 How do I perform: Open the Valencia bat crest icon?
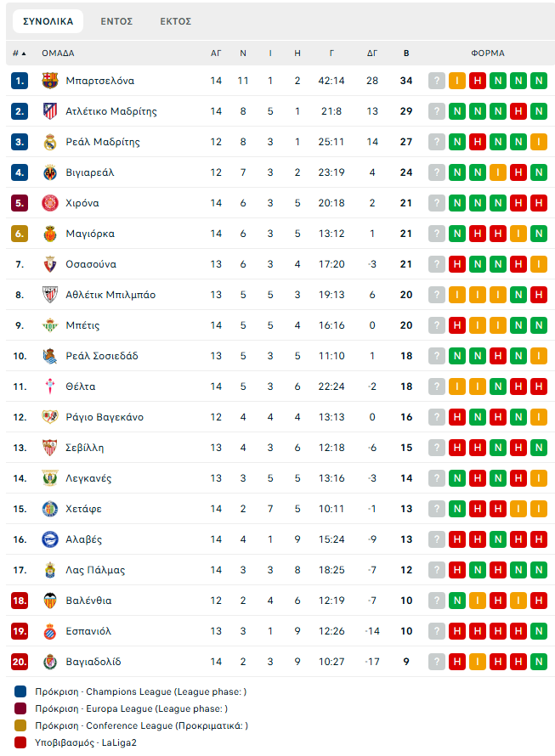click(49, 601)
